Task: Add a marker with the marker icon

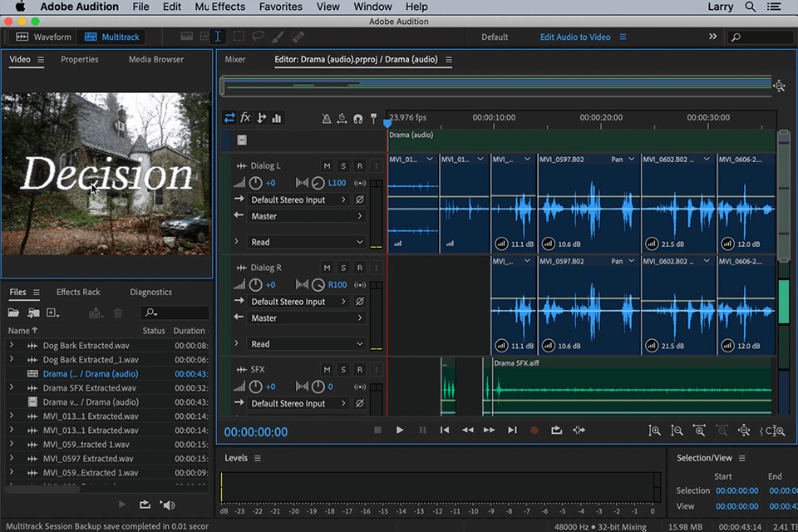Action: tap(373, 119)
